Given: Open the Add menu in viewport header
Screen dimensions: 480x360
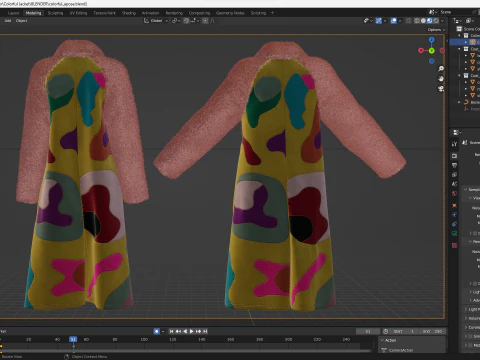Looking at the screenshot, I should click(8, 21).
